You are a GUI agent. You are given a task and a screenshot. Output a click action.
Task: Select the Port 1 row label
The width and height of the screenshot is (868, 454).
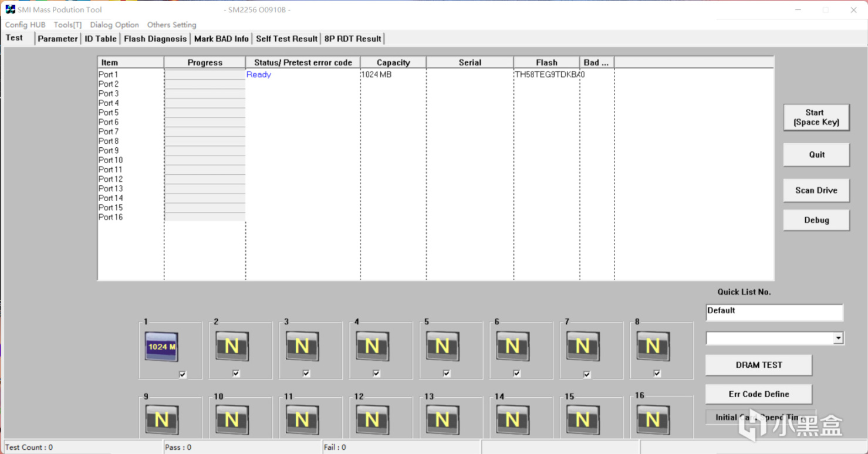(108, 74)
